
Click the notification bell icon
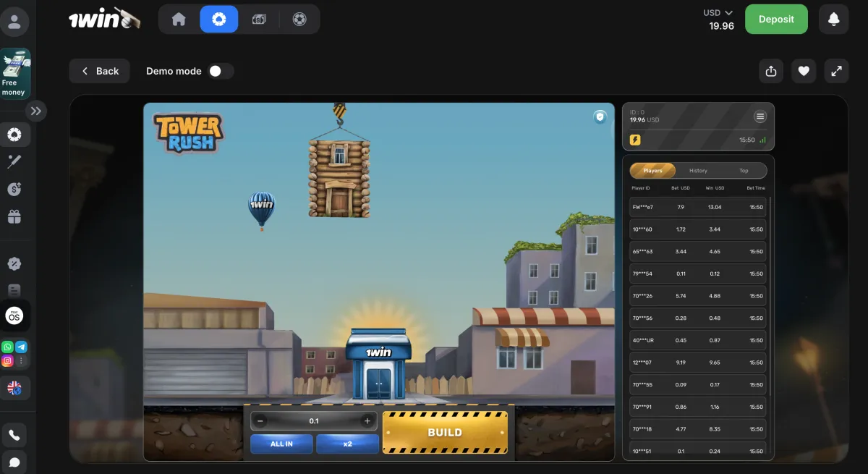click(833, 20)
